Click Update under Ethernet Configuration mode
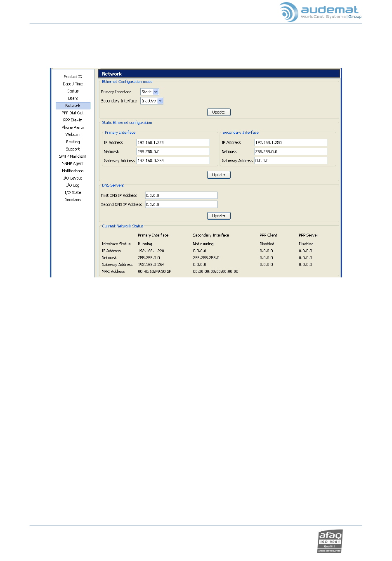392x561 pixels. point(218,112)
